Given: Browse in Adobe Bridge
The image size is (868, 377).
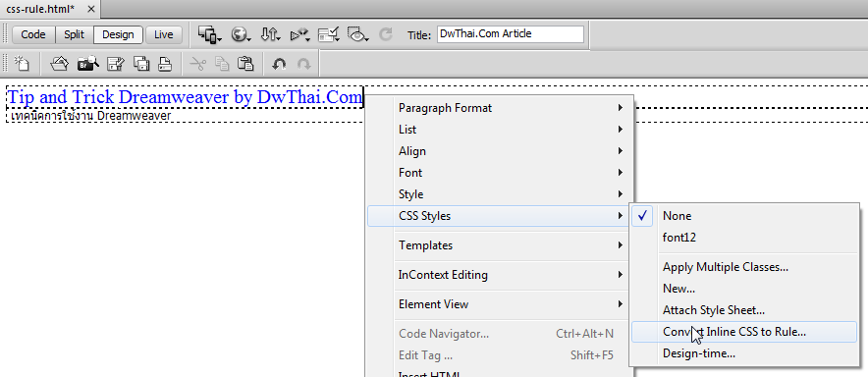Looking at the screenshot, I should click(x=88, y=64).
